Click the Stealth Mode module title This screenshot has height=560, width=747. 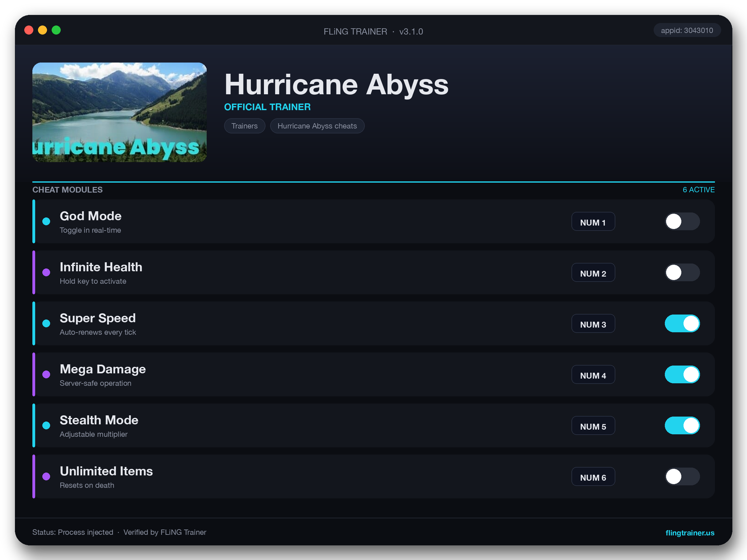click(x=99, y=420)
